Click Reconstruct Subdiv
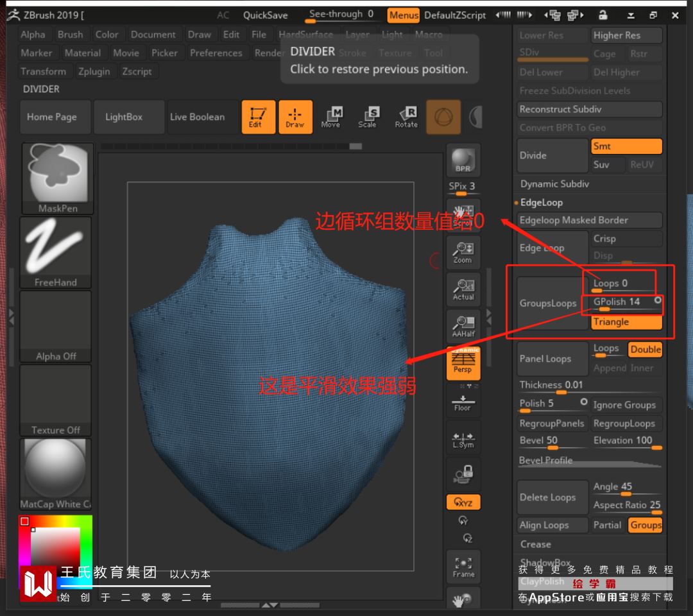The height and width of the screenshot is (616, 693). tap(590, 109)
